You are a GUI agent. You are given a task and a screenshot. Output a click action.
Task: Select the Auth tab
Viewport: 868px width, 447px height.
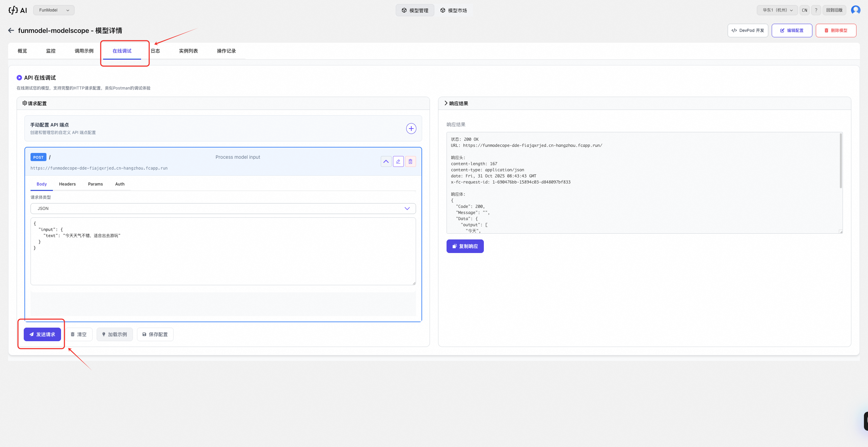click(120, 184)
